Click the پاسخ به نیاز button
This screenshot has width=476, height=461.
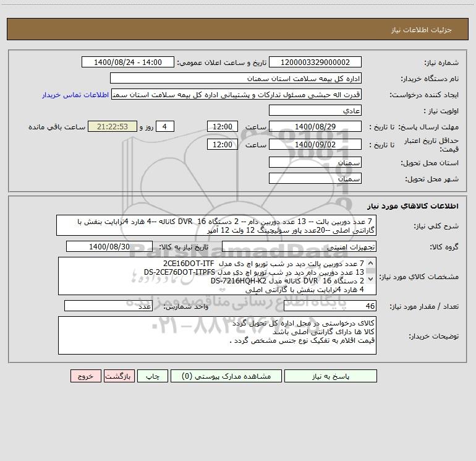pyautogui.click(x=331, y=376)
